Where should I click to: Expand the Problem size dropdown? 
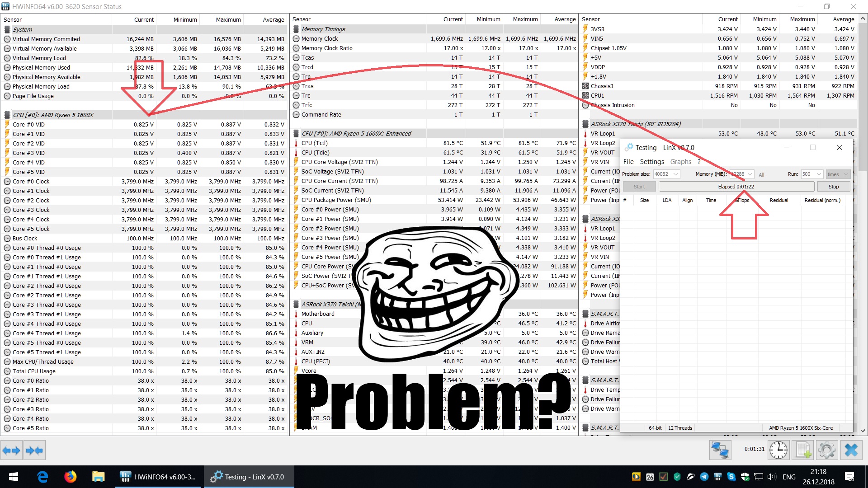(x=675, y=174)
